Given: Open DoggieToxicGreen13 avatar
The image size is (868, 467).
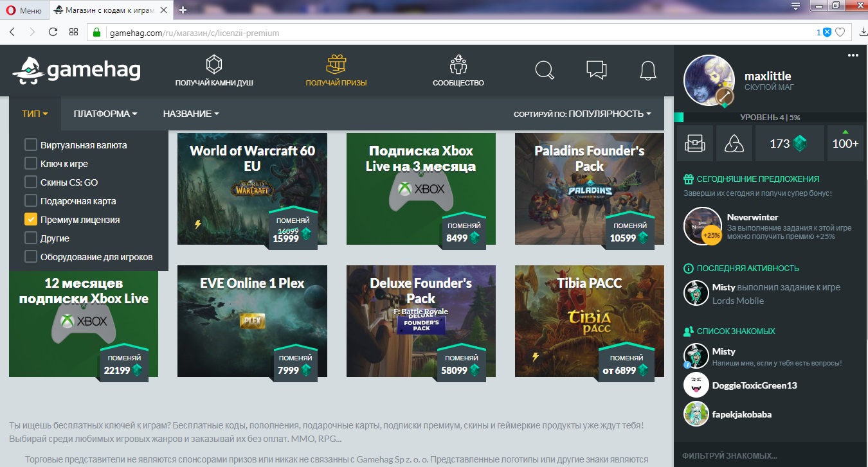Looking at the screenshot, I should (696, 385).
